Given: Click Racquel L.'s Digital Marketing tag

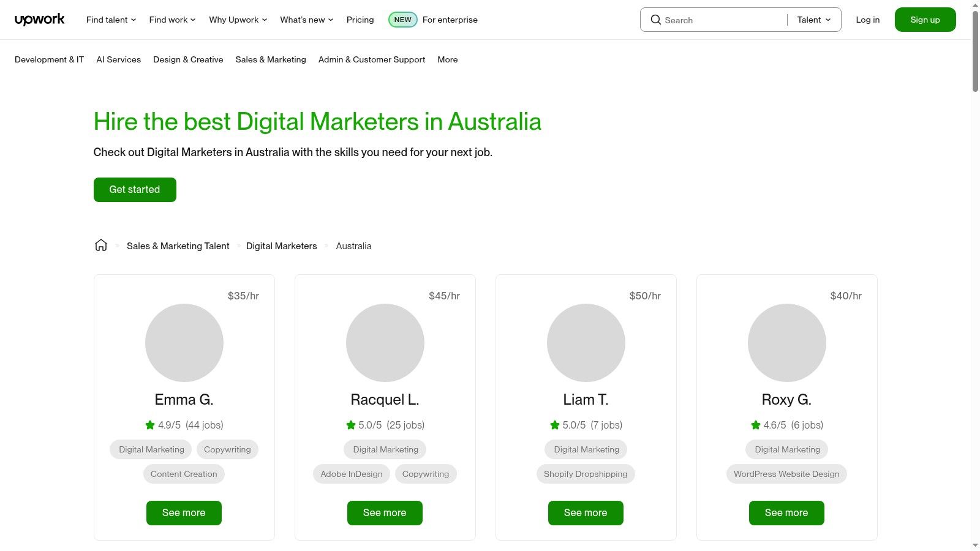Looking at the screenshot, I should coord(385,449).
